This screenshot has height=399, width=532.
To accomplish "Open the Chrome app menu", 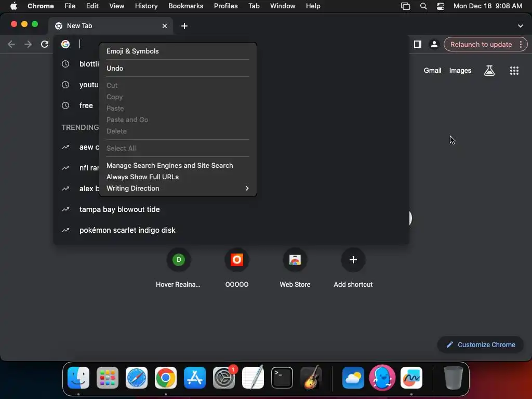I will pos(41,6).
